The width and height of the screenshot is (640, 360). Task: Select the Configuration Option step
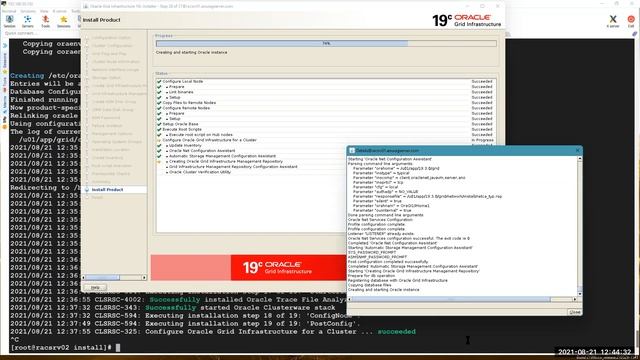click(x=111, y=38)
